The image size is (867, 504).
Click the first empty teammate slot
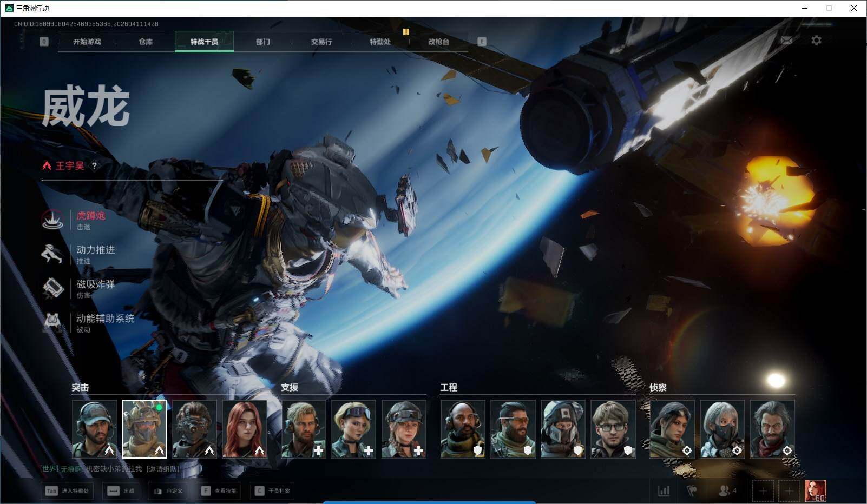[763, 490]
